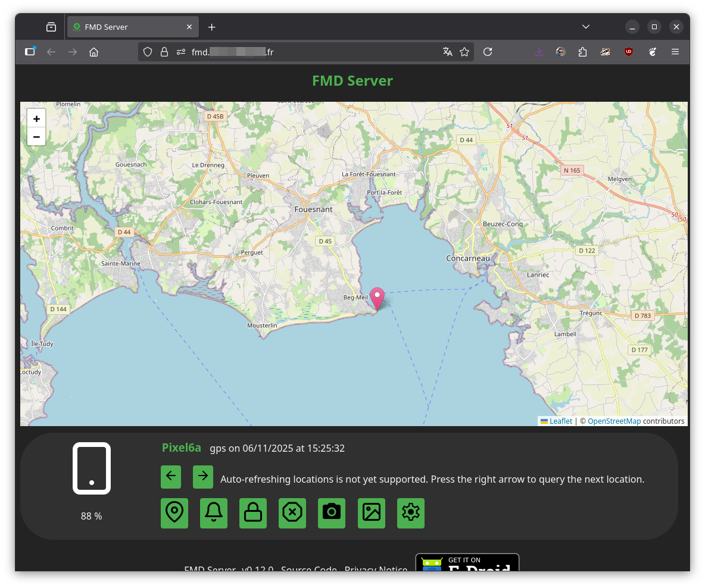Open the pictures gallery icon
The height and width of the screenshot is (588, 705).
pyautogui.click(x=371, y=512)
